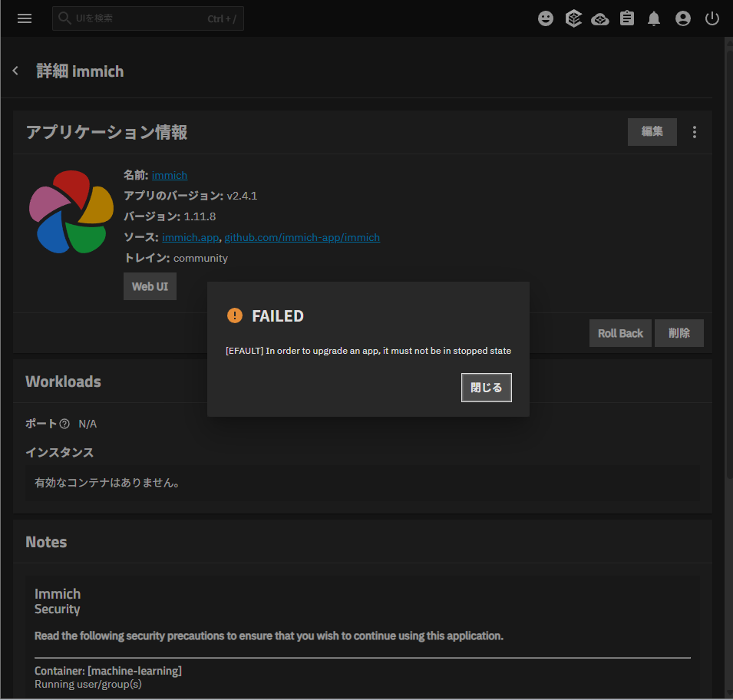Screen dimensions: 733x700
Task: Open the immich name link
Action: (x=169, y=175)
